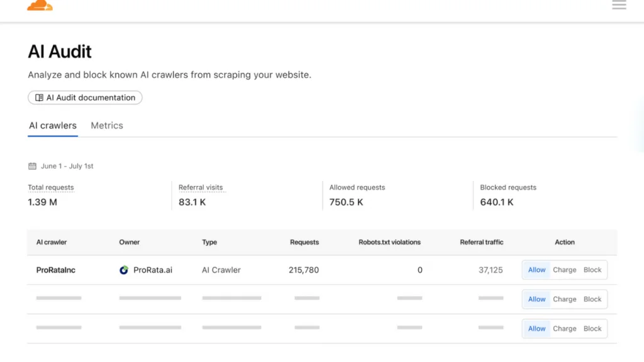The image size is (644, 362).
Task: Open the hamburger navigation menu
Action: pos(619,5)
